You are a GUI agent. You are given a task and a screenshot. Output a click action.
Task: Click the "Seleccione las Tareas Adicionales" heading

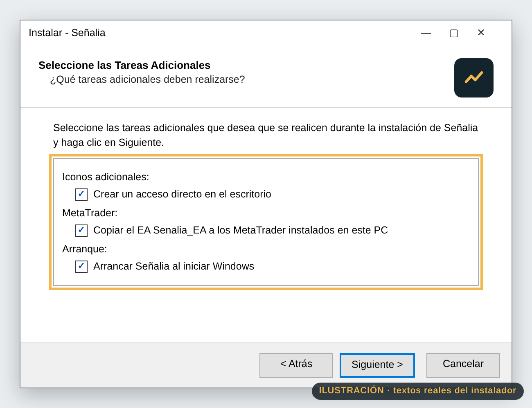point(124,66)
